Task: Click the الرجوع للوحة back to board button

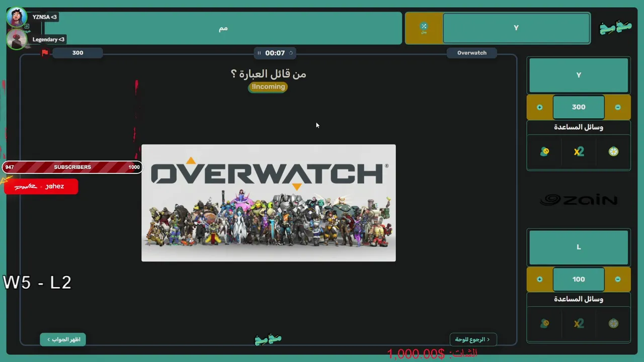Action: click(473, 339)
